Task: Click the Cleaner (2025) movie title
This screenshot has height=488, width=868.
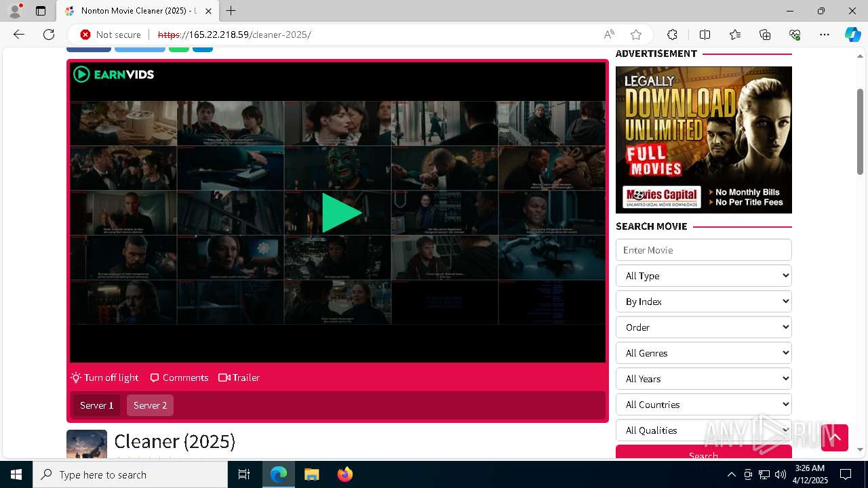Action: pos(174,441)
